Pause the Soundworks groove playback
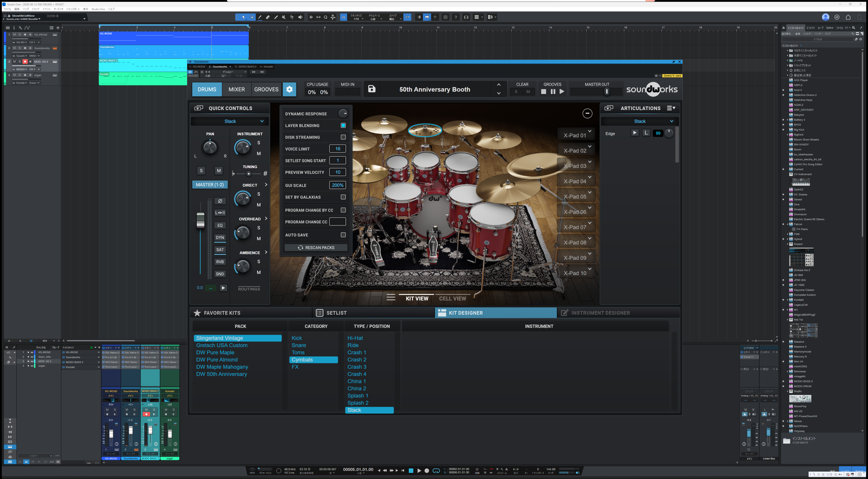Image resolution: width=868 pixels, height=479 pixels. tap(553, 92)
